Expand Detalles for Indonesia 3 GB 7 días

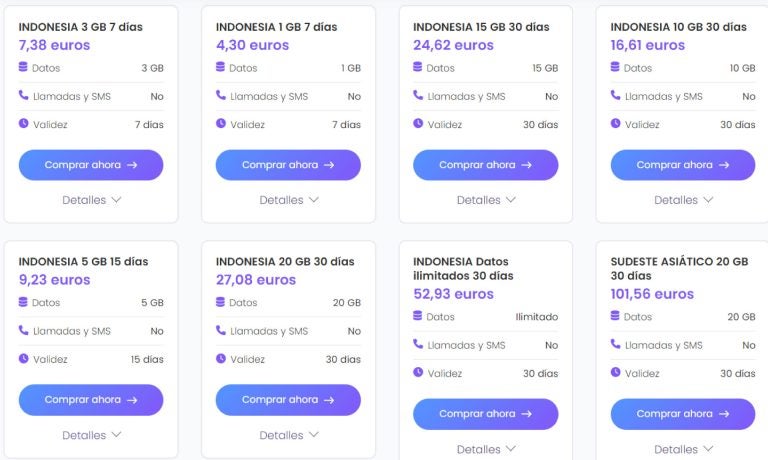point(91,200)
